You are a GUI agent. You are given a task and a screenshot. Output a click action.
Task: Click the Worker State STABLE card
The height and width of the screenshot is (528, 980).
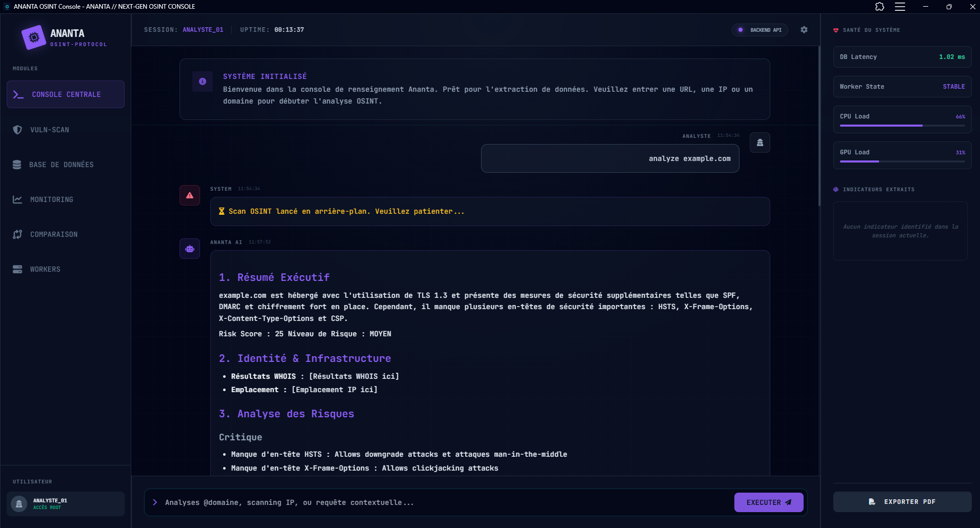[x=902, y=87]
